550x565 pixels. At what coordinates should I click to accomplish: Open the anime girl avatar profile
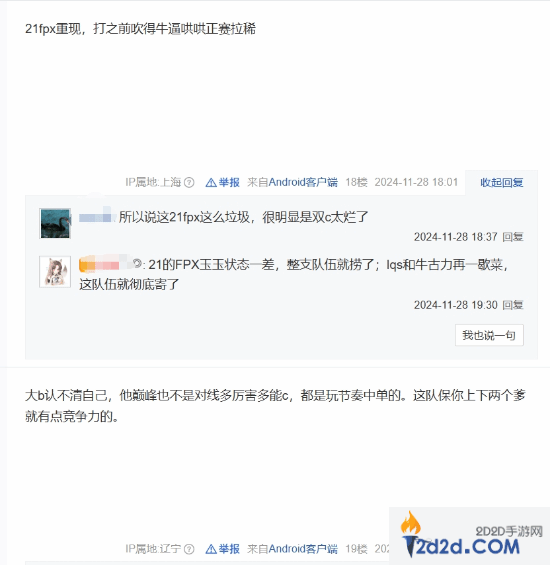55,272
